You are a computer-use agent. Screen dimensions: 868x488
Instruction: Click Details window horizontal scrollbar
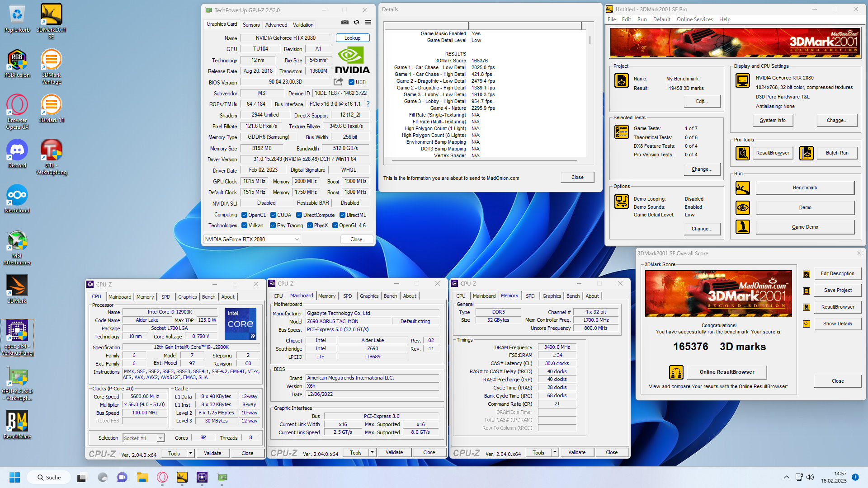(x=485, y=160)
